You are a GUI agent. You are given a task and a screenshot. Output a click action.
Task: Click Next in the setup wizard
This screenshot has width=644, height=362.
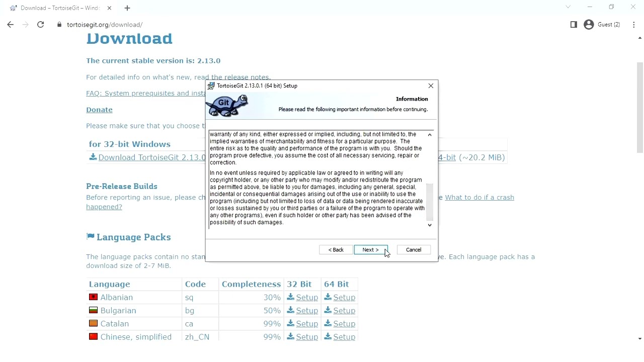click(371, 250)
